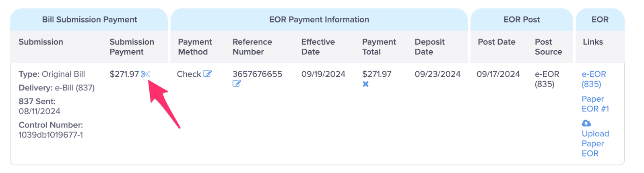Click the Submission Payment column header

pos(132,47)
